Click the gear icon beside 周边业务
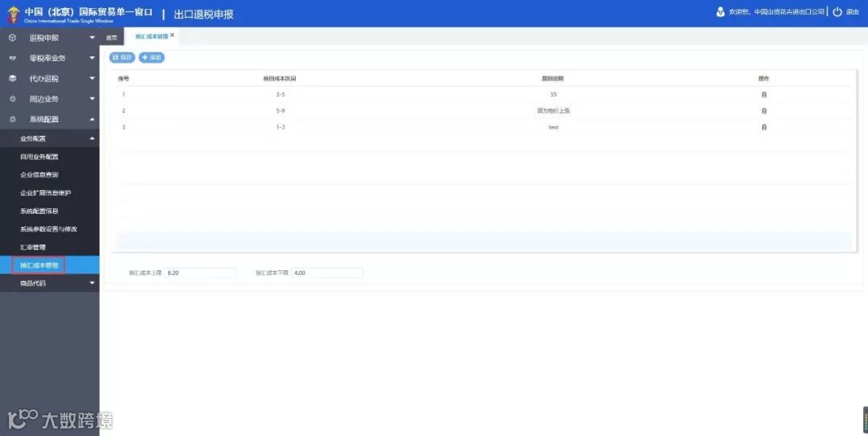The image size is (868, 436). [13, 99]
